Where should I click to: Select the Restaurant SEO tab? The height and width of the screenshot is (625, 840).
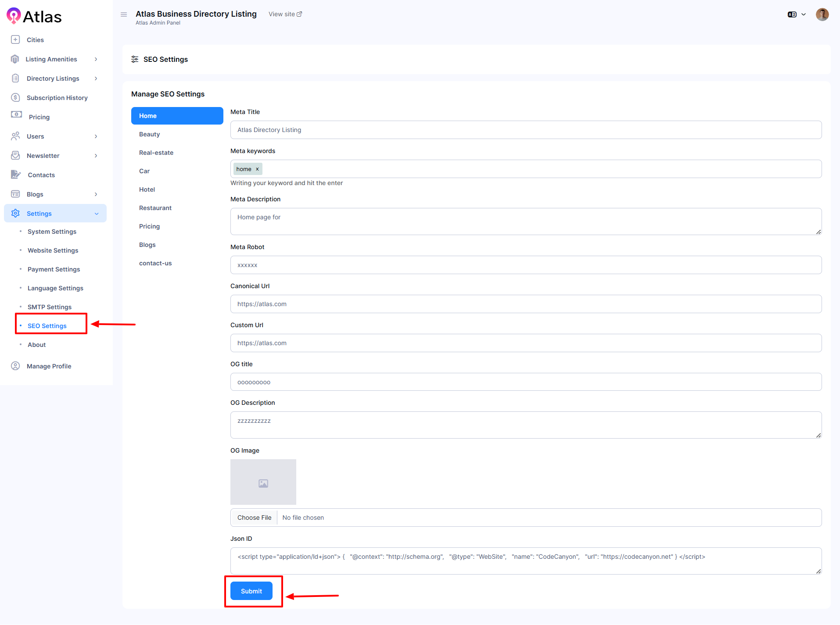155,208
